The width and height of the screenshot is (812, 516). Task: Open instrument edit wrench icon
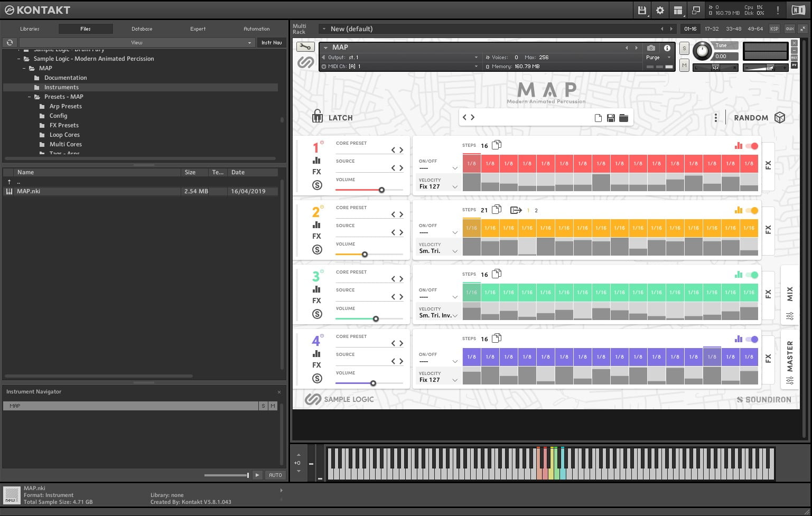pos(305,47)
